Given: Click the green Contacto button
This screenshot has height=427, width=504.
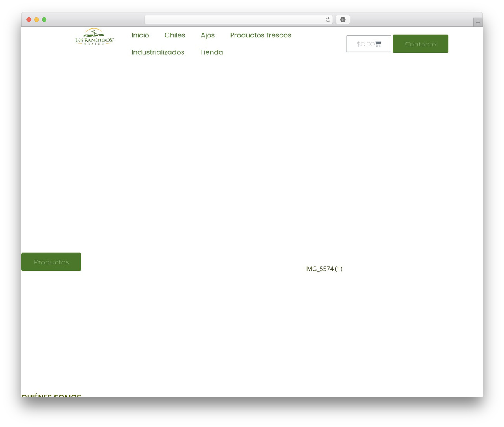Looking at the screenshot, I should tap(421, 44).
